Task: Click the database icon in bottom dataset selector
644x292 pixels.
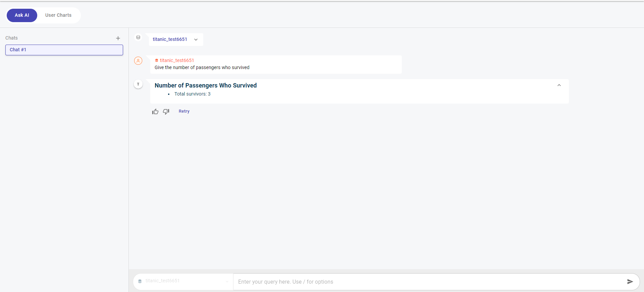Action: (140, 281)
